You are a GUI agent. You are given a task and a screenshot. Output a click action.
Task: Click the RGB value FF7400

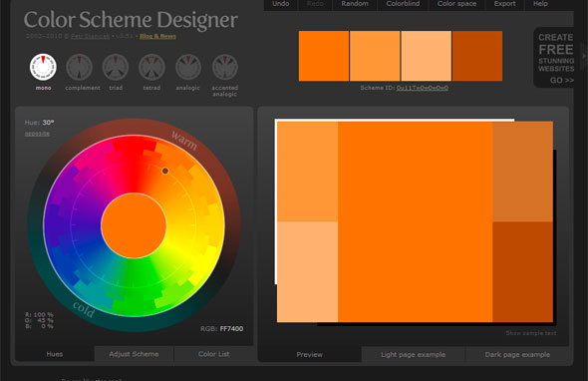pos(231,329)
